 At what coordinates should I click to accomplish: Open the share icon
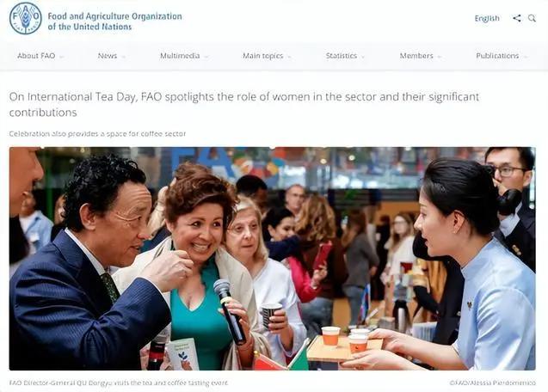click(x=517, y=18)
